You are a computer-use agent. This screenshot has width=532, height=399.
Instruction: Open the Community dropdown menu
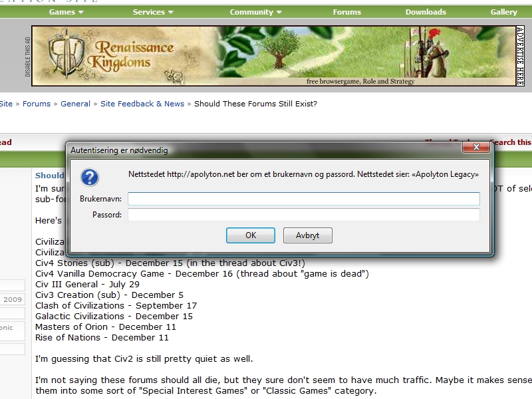[255, 12]
